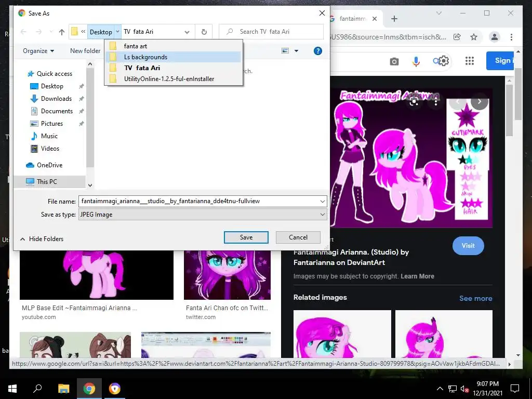The height and width of the screenshot is (399, 532).
Task: Open taskbar search magnifier
Action: pyautogui.click(x=37, y=388)
